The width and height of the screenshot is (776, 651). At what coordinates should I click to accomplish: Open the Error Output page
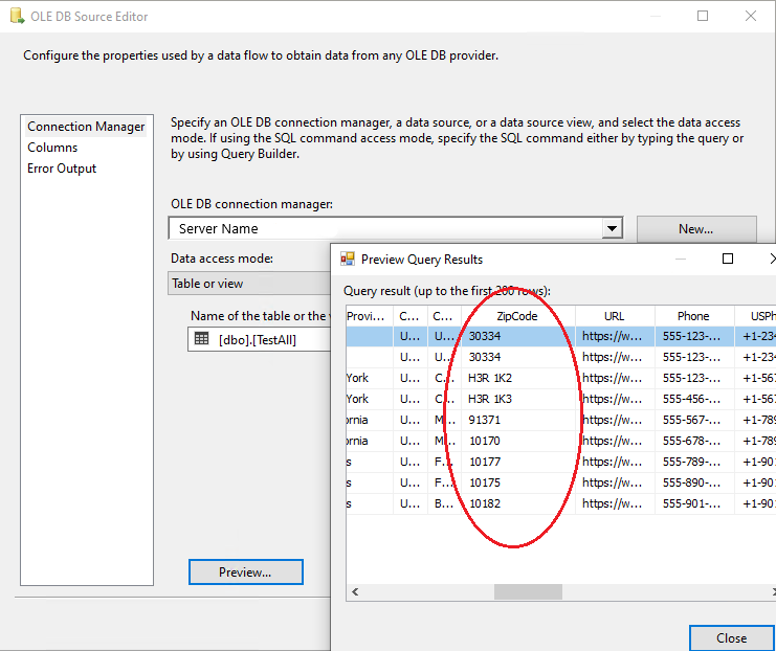62,169
